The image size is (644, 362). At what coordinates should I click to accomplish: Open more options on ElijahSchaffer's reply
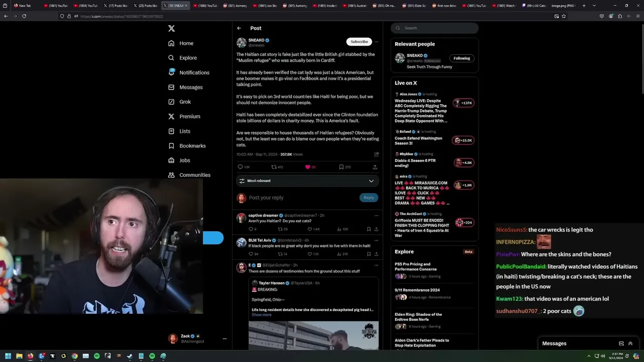click(x=376, y=265)
